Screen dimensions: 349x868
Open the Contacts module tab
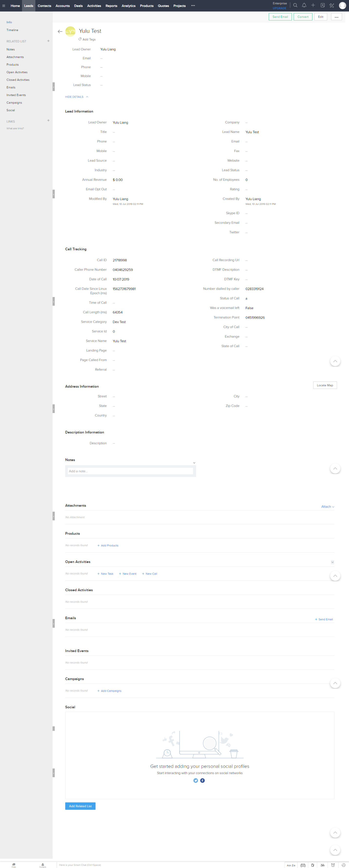pos(44,6)
